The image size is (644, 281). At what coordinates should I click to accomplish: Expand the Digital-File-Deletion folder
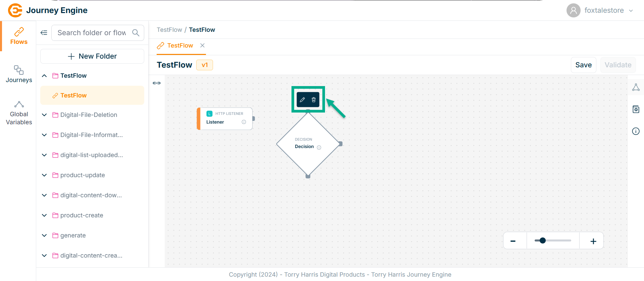point(44,115)
